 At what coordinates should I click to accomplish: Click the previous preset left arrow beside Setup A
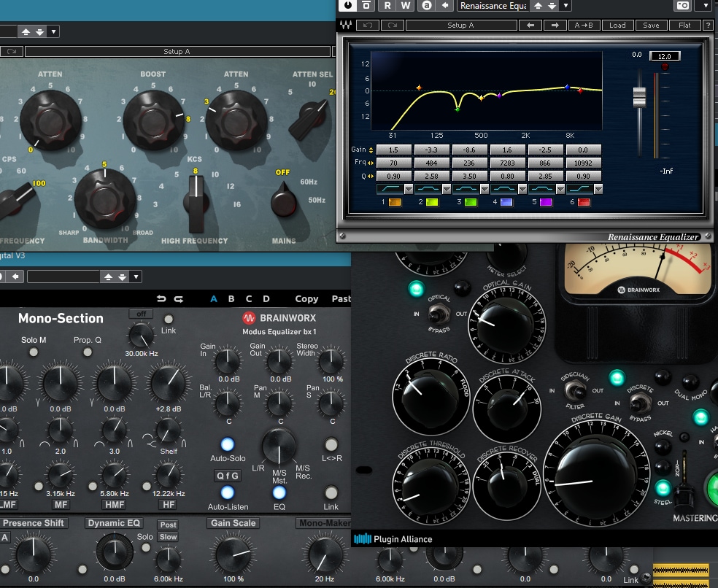tap(530, 26)
